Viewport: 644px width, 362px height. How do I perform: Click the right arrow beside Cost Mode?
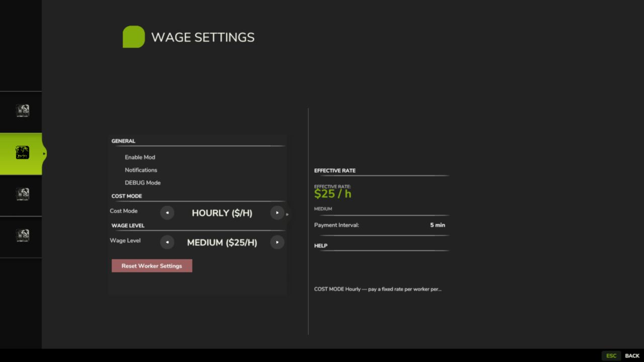277,213
